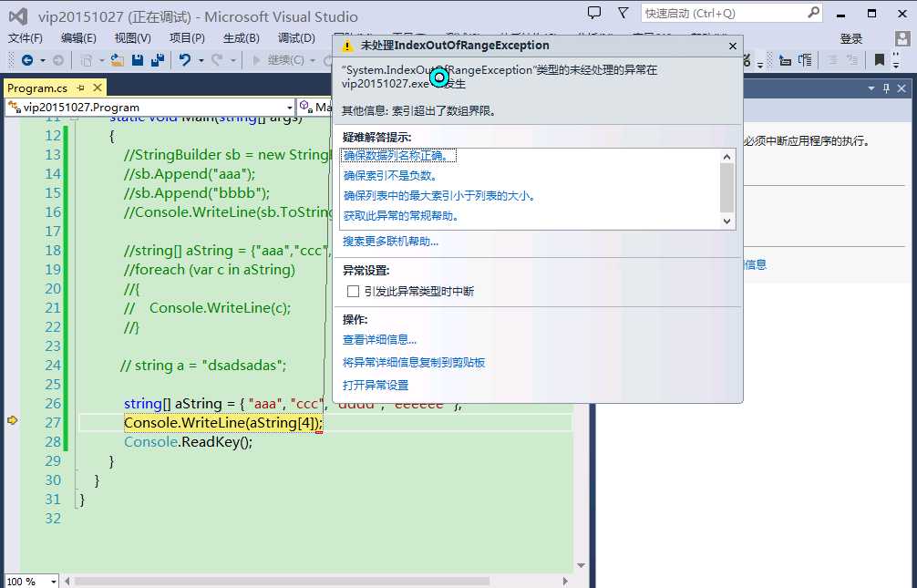The image size is (917, 588).
Task: Click the Visual Studio logo icon
Action: pyautogui.click(x=18, y=16)
